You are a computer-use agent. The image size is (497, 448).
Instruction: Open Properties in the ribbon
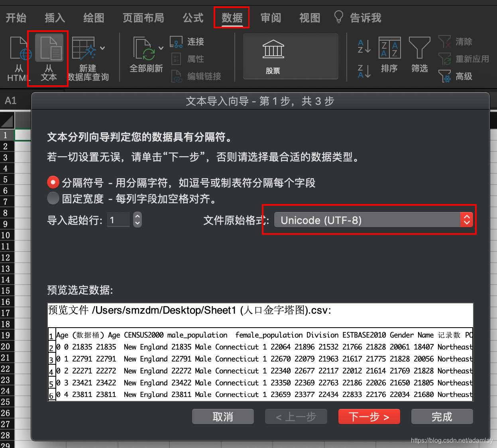click(x=187, y=59)
